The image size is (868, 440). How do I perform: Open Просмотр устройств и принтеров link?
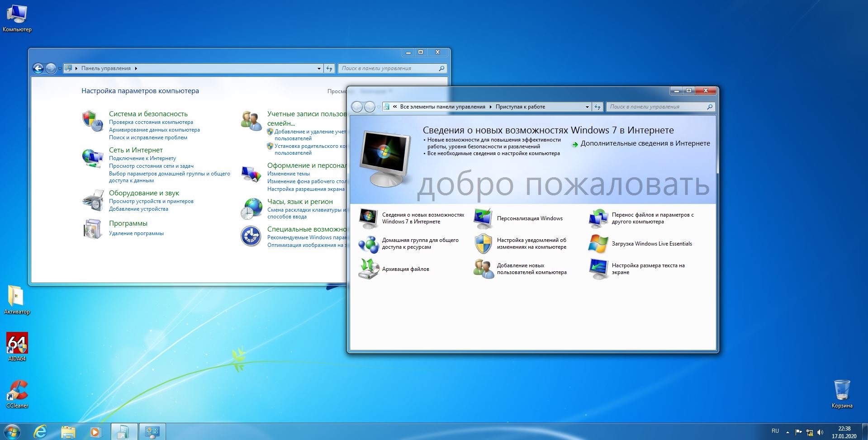click(x=151, y=201)
